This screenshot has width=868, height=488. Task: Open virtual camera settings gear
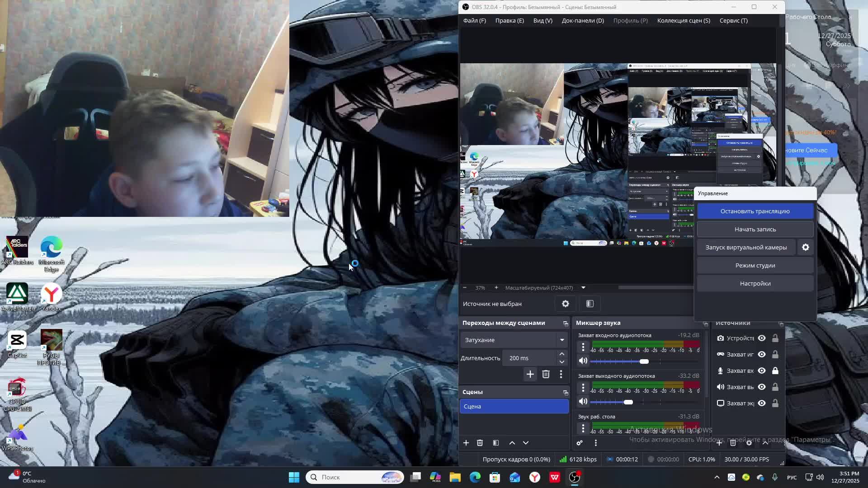tap(805, 247)
